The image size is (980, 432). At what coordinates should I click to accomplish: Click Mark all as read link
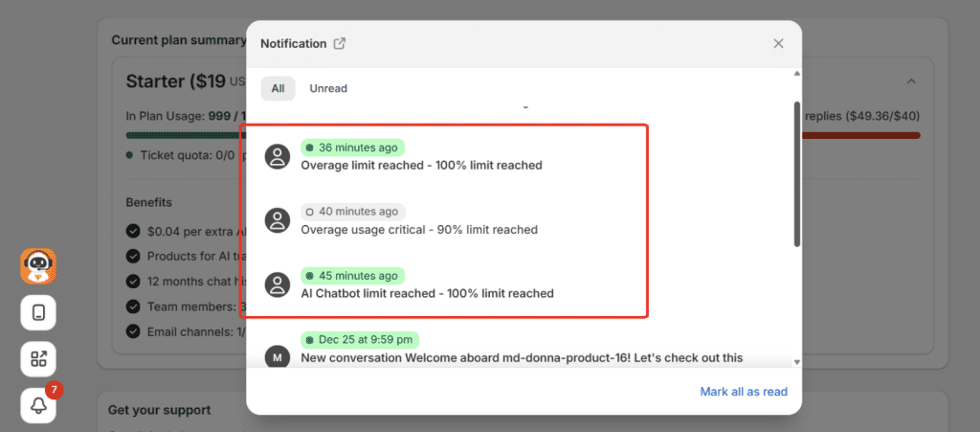click(743, 391)
